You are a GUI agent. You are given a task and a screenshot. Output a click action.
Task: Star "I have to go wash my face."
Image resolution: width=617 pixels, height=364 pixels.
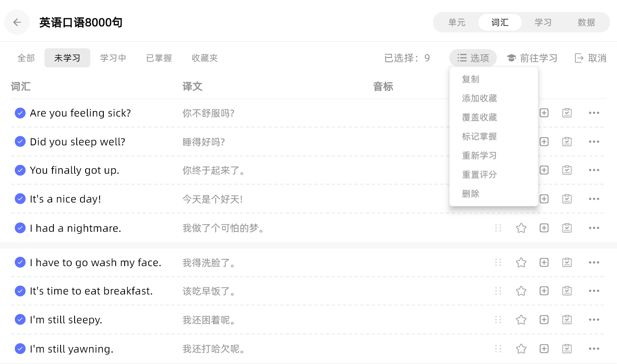(521, 263)
